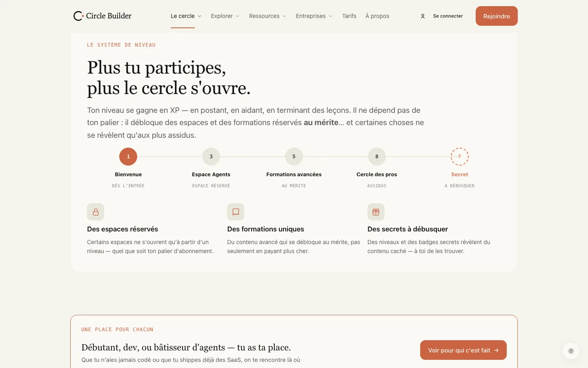This screenshot has height=368, width=588.
Task: Expand the Le cercle dropdown chevron
Action: (x=199, y=16)
